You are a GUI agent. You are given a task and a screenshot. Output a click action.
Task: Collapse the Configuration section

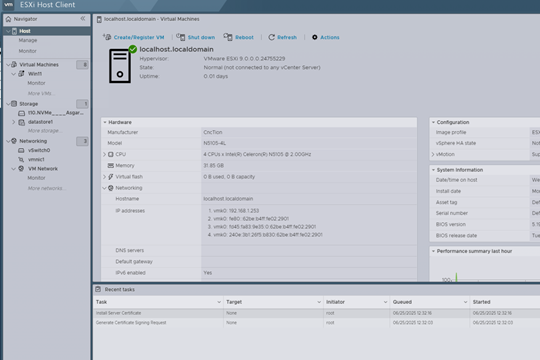[433, 122]
